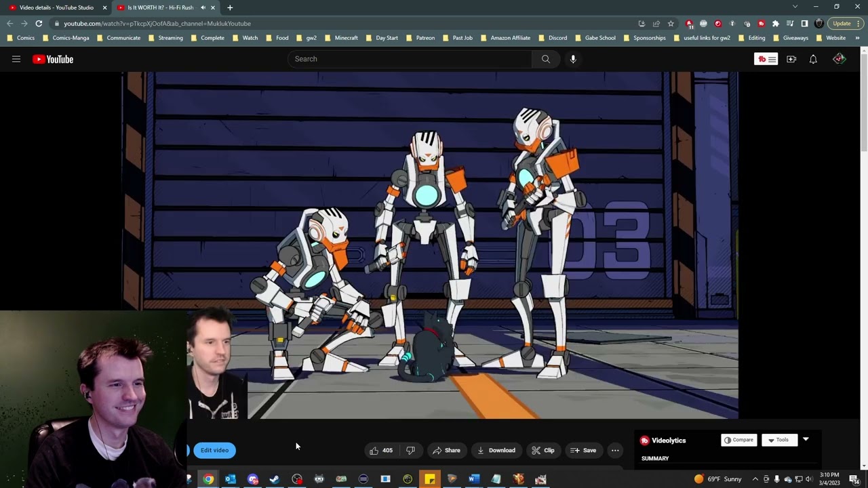Show hidden bookmarks overflow chevron

(x=858, y=38)
